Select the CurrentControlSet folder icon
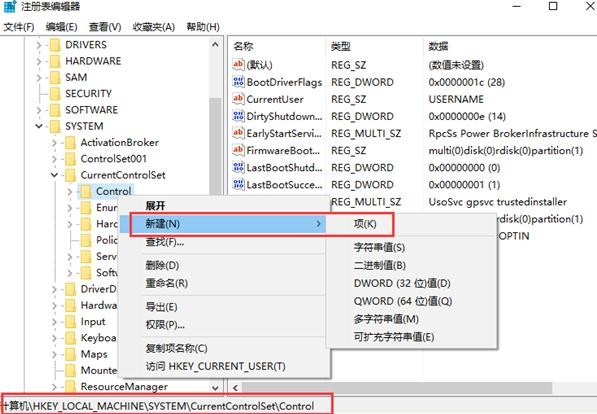 (x=70, y=175)
